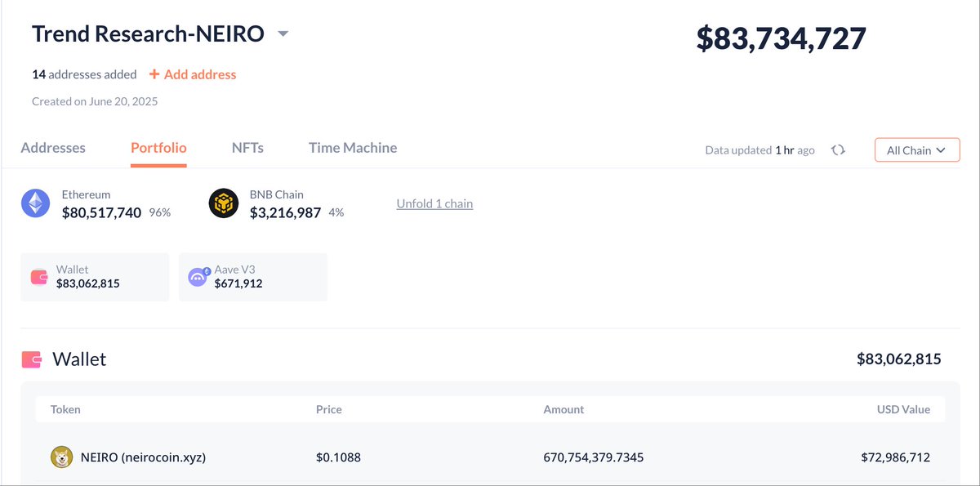The height and width of the screenshot is (486, 980).
Task: Open the All Chain filter dropdown
Action: [916, 150]
